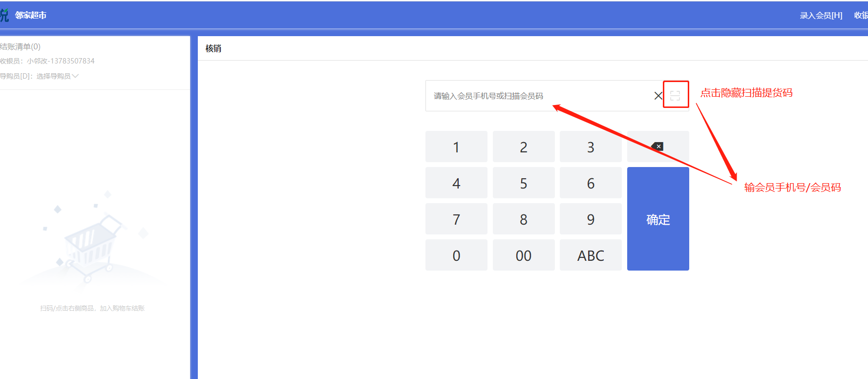Switch keypad to ABC letters

pos(591,255)
